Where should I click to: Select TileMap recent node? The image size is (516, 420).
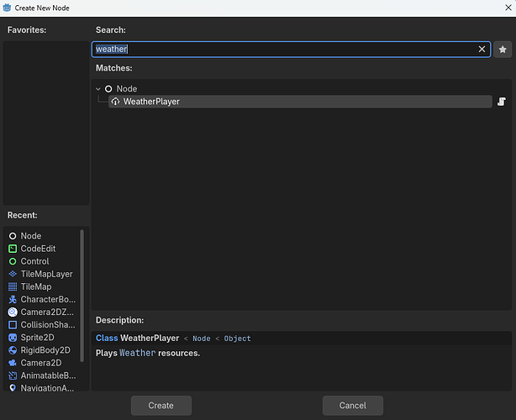pyautogui.click(x=36, y=286)
